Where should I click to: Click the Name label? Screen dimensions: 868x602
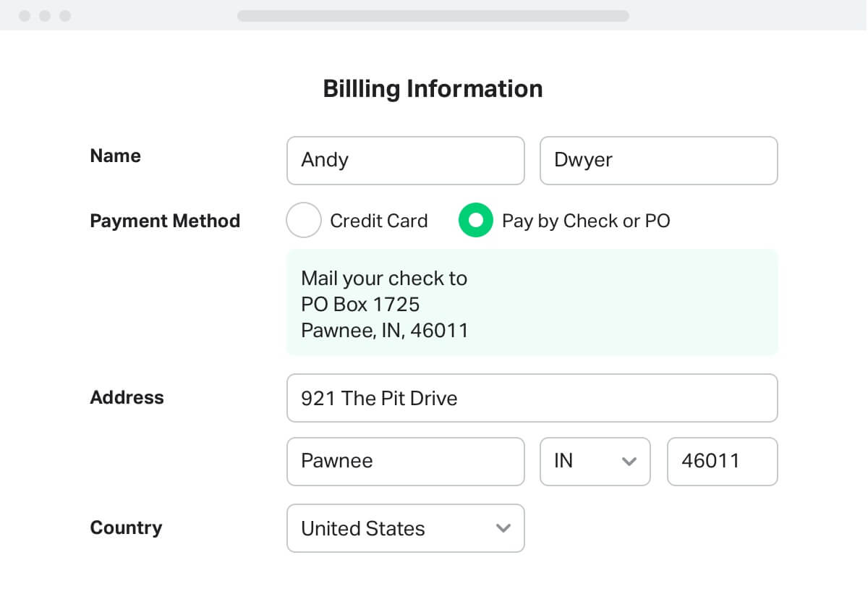pos(115,156)
